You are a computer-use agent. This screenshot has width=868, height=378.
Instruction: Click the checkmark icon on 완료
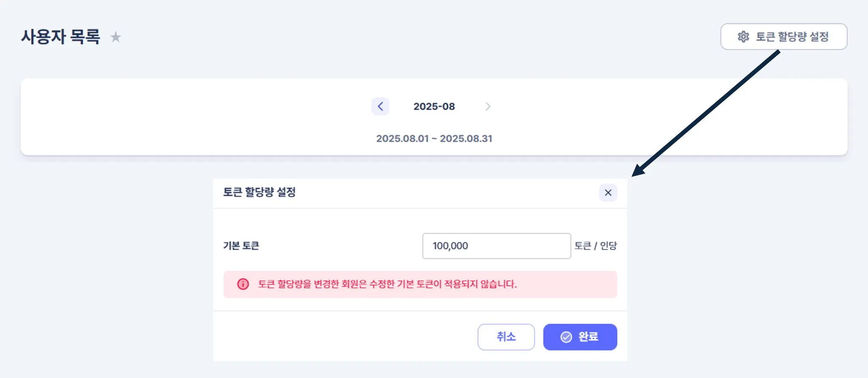(x=566, y=337)
